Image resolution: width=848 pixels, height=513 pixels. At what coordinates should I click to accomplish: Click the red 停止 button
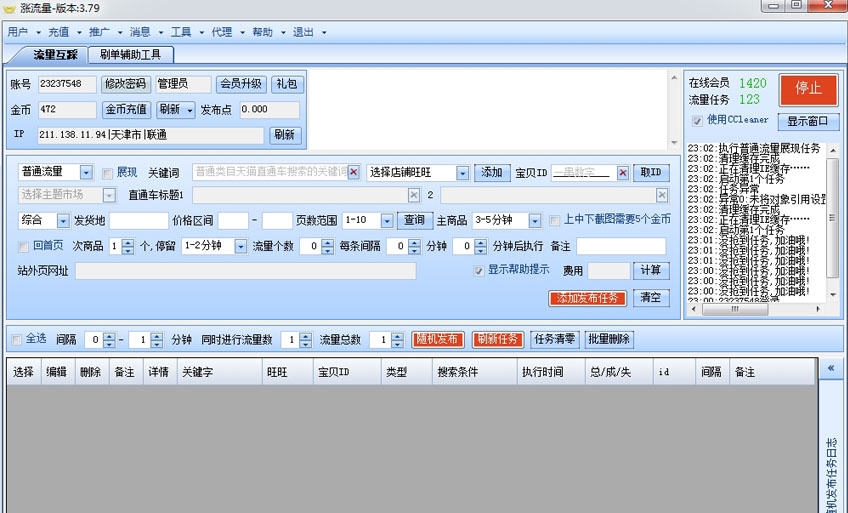pyautogui.click(x=808, y=89)
